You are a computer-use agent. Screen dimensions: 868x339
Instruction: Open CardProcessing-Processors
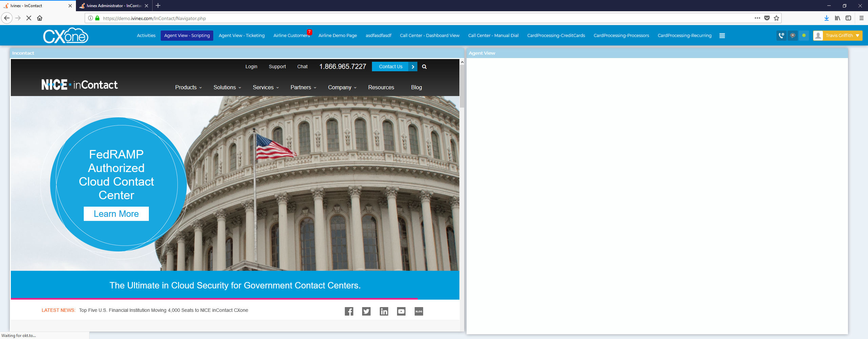[x=621, y=35]
